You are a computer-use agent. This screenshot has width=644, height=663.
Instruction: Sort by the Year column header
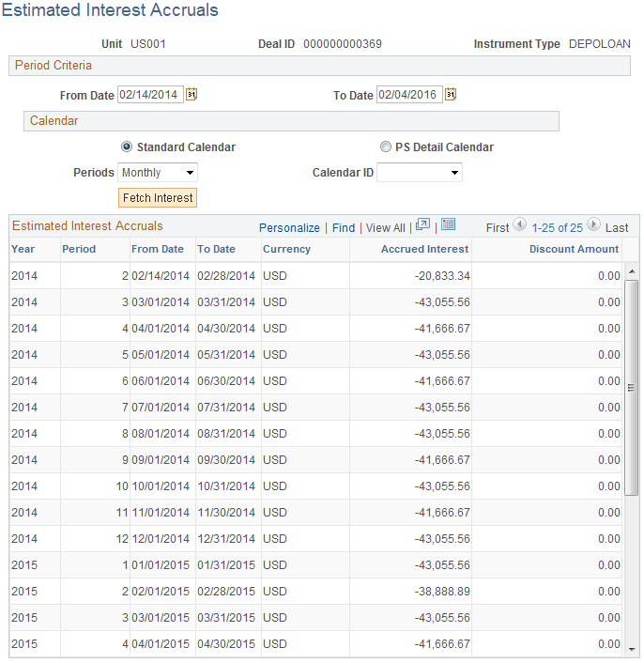click(x=23, y=249)
